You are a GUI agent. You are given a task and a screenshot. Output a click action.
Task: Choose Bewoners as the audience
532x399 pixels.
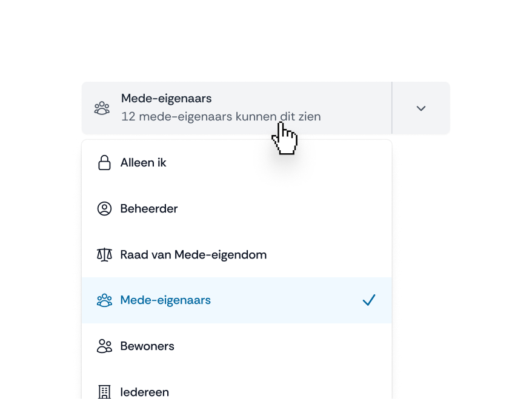click(x=147, y=346)
